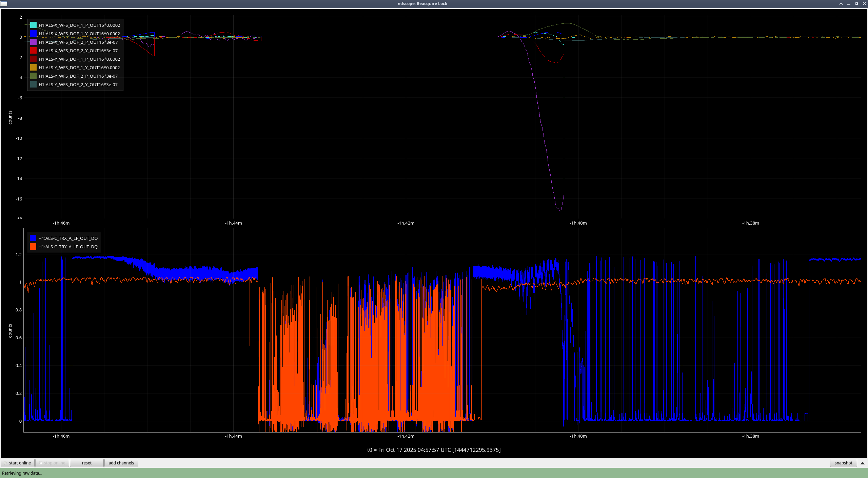This screenshot has width=868, height=478.
Task: Open the window menu icon in title bar
Action: coord(4,3)
